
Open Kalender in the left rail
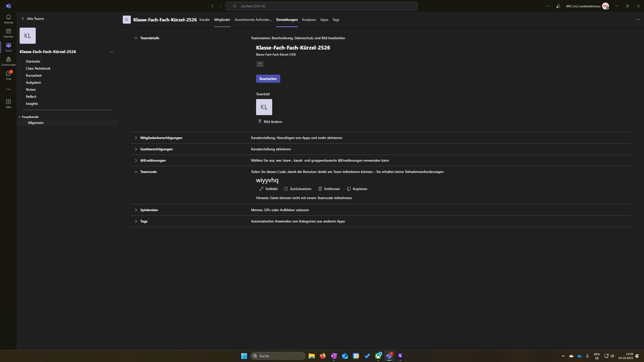8,33
